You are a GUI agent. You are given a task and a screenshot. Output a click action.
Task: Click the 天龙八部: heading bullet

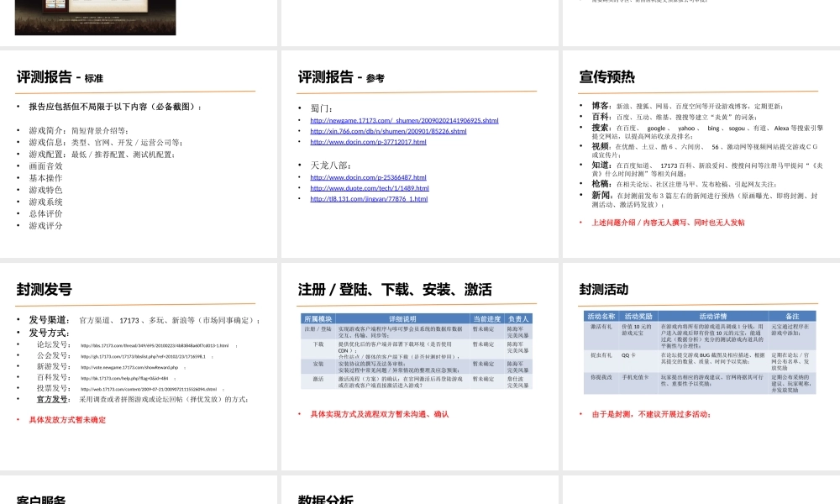tap(330, 165)
